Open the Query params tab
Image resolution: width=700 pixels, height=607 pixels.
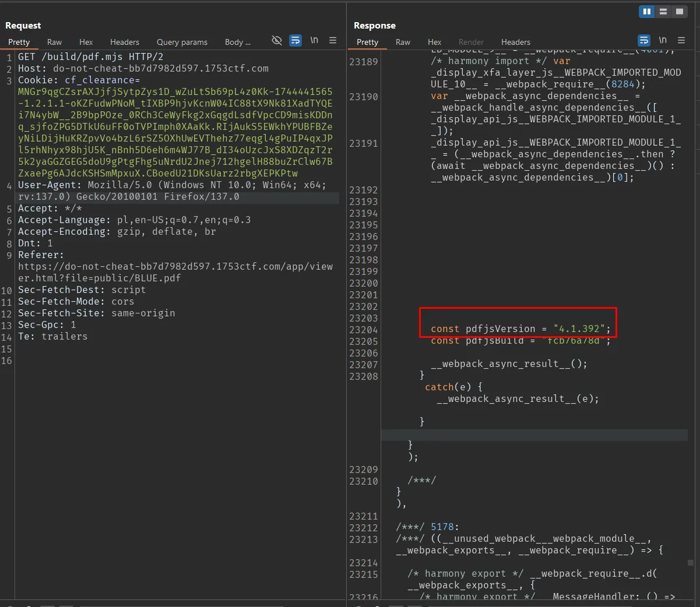point(182,42)
